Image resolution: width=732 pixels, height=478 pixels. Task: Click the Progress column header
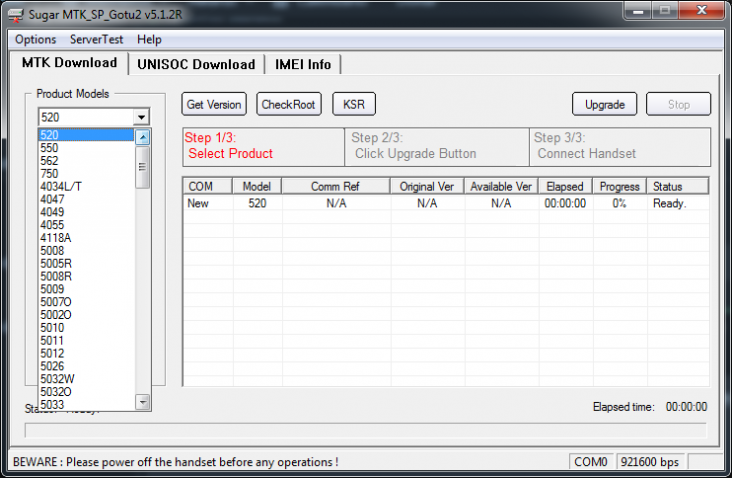(x=619, y=187)
